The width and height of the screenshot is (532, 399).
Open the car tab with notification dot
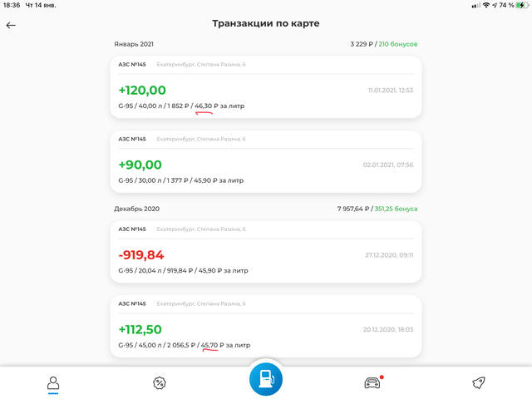[x=373, y=382]
